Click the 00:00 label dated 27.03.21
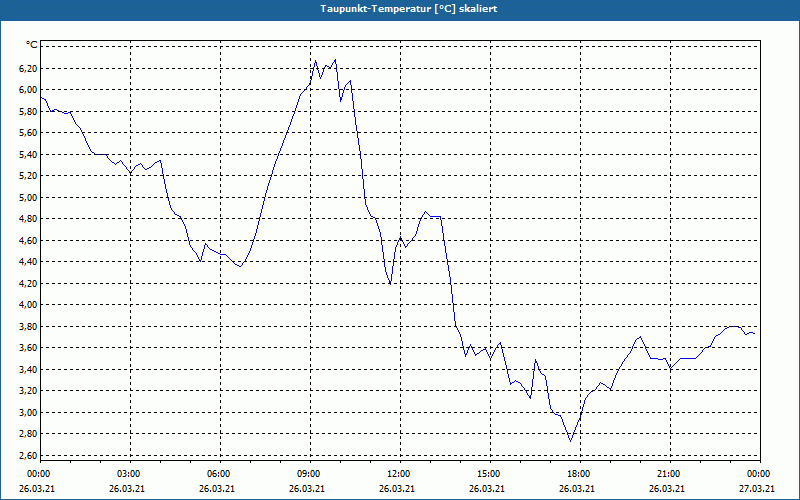800x500 pixels. [x=760, y=474]
